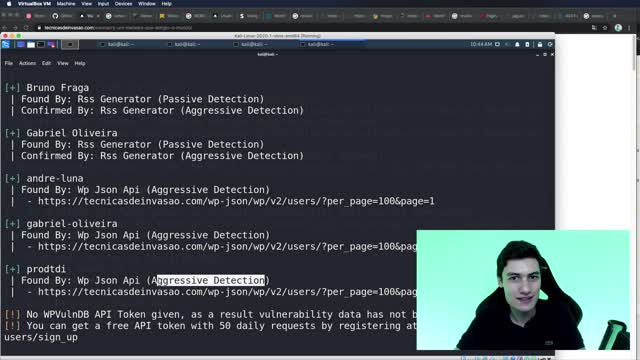This screenshot has width=640, height=360.
Task: Click the translate icon in Chrome address bar
Action: (x=594, y=27)
